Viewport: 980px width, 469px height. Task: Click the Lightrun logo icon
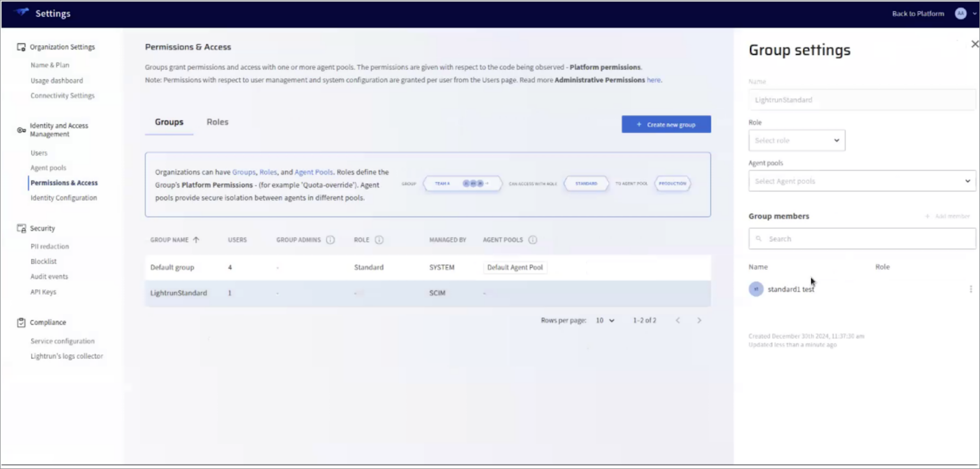22,12
